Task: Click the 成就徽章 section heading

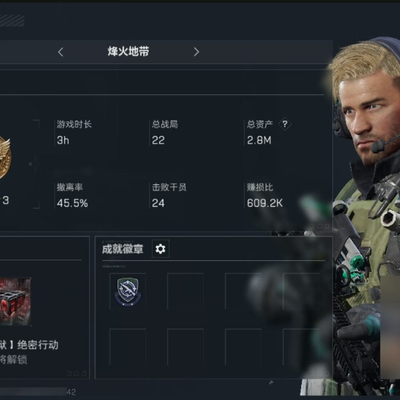Action: point(123,249)
